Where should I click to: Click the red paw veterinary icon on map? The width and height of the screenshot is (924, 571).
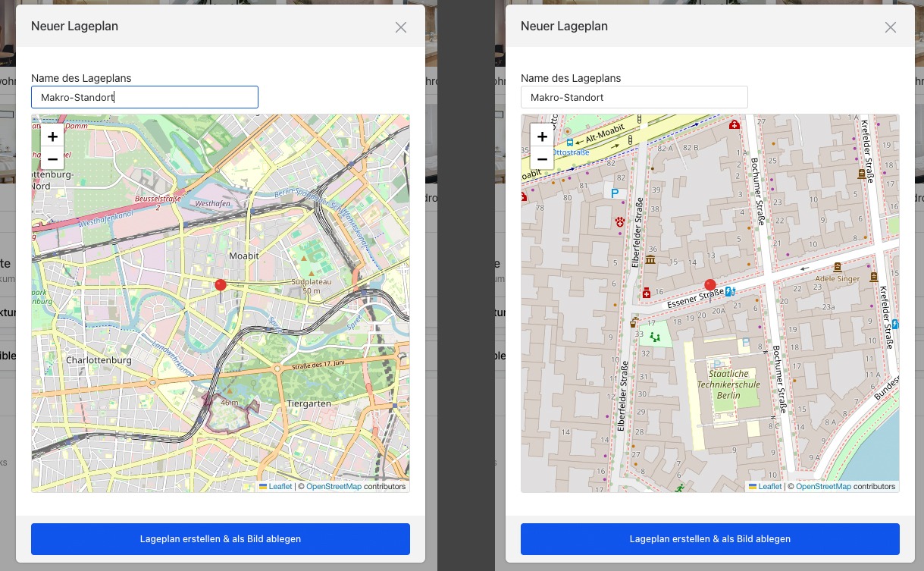(621, 222)
